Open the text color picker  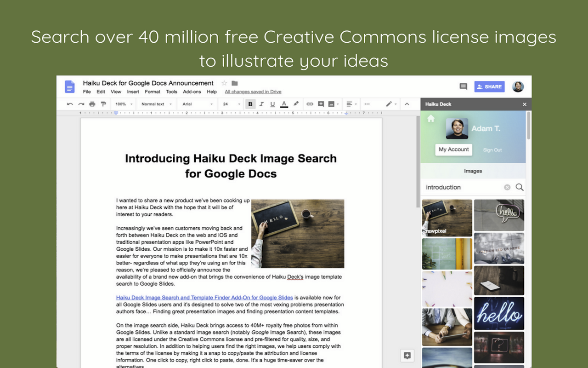[x=284, y=104]
